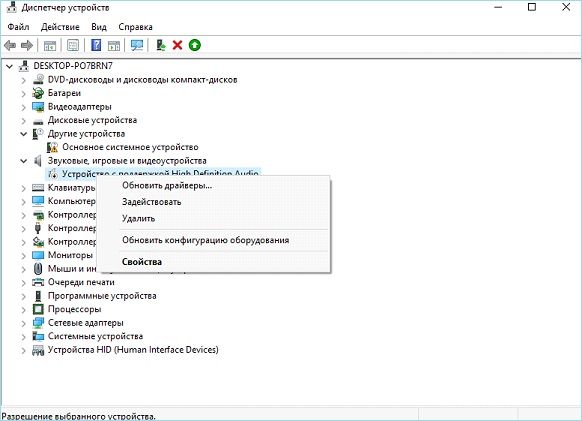Collapse the Другие устройства chevron
The width and height of the screenshot is (582, 421).
coord(23,134)
